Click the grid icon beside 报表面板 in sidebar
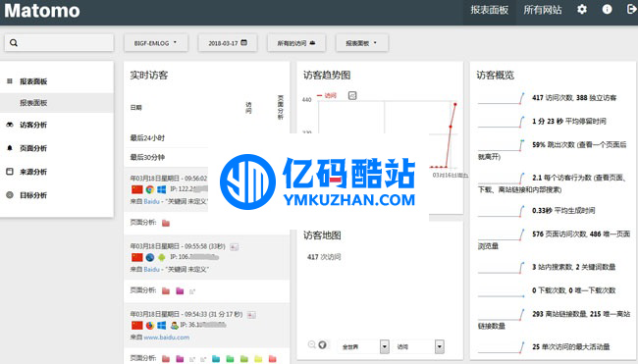Viewport: 638px width, 364px height. 10,81
